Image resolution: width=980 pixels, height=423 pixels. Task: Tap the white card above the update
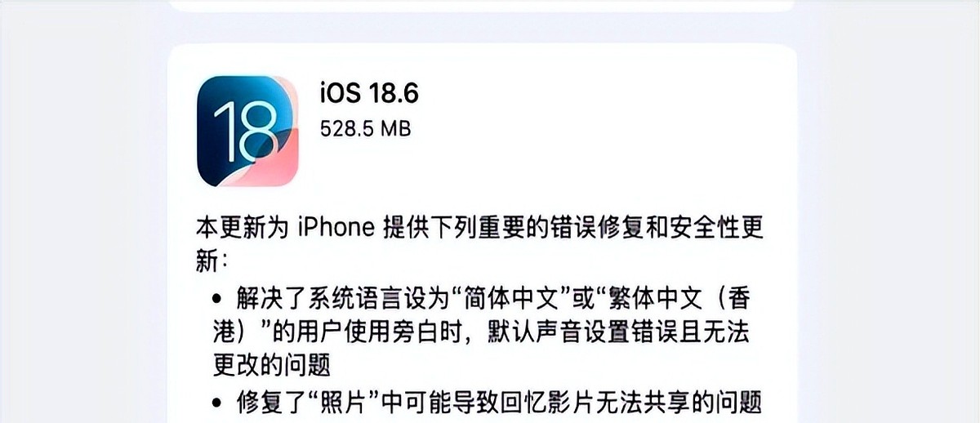tap(482, 6)
